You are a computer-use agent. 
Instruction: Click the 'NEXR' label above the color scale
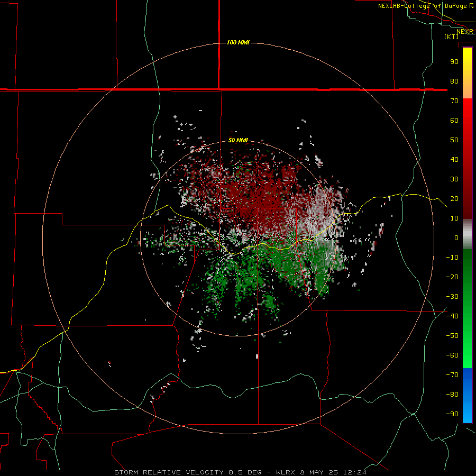pos(464,32)
